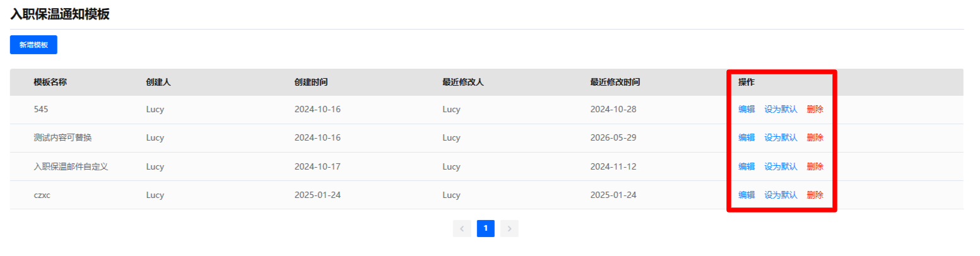Go to previous page arrow
The image size is (980, 256).
pyautogui.click(x=462, y=228)
